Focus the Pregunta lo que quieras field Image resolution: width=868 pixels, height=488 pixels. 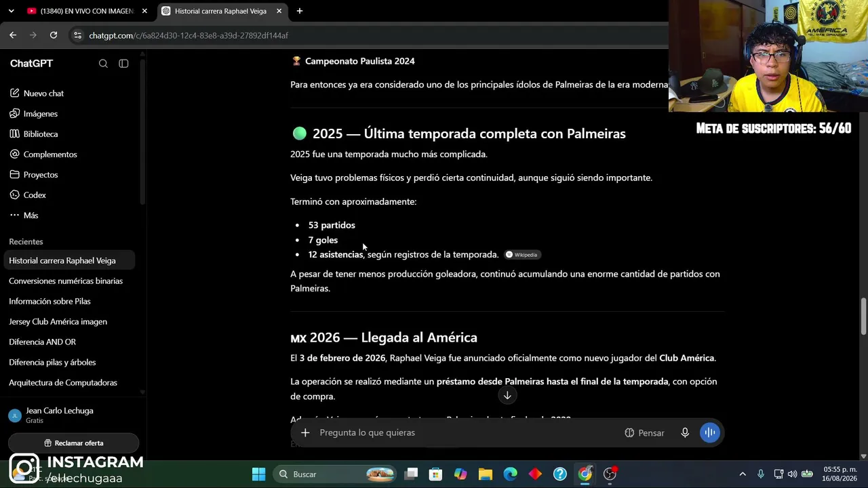468,433
